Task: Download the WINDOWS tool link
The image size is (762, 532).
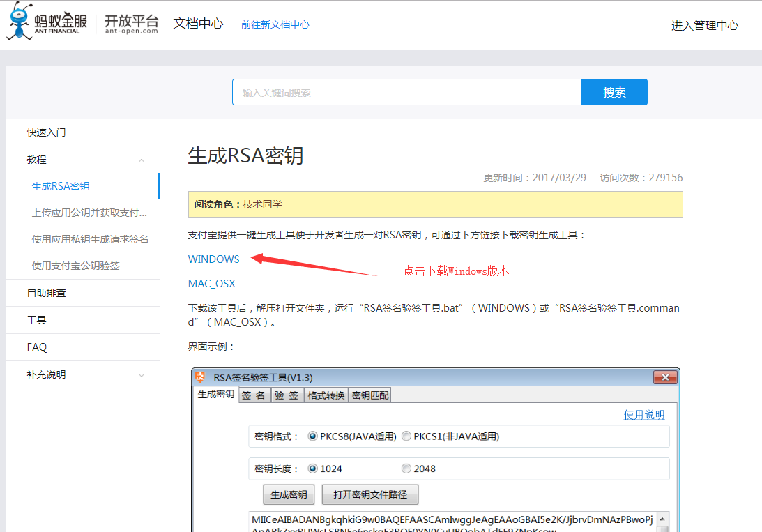Action: click(214, 259)
